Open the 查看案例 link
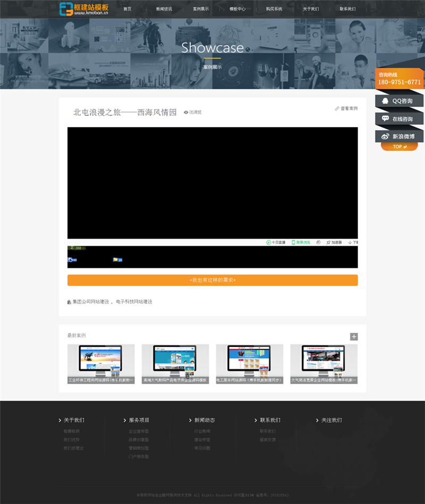This screenshot has width=425, height=504. point(346,108)
